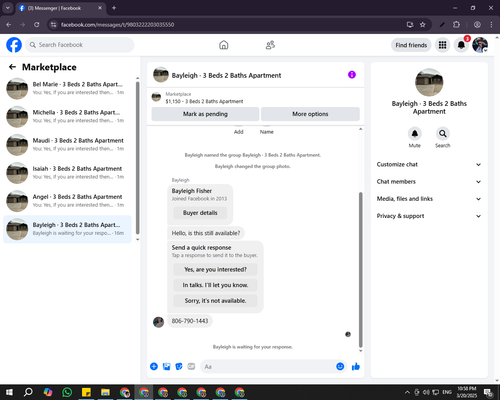Click the ENG language indicator
This screenshot has width=500, height=400.
coord(447,392)
